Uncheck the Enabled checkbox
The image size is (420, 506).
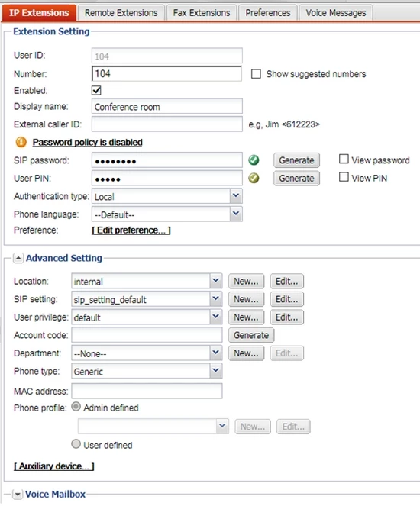tap(96, 90)
